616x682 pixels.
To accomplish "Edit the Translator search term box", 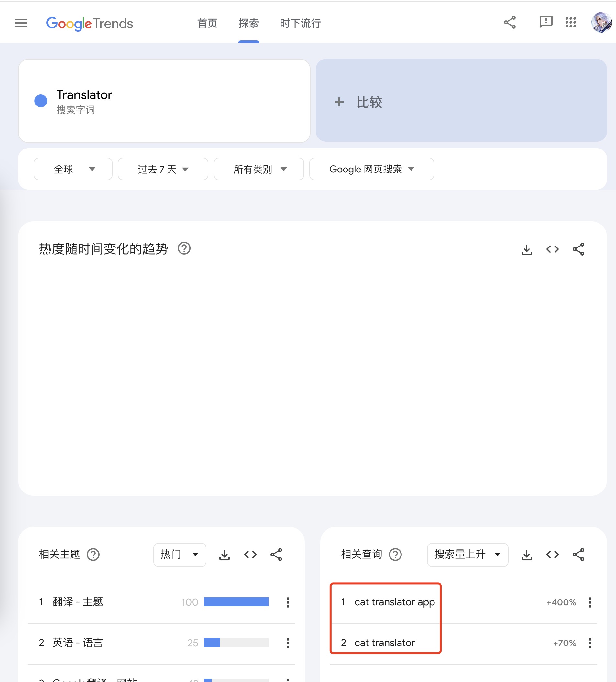I will tap(164, 101).
